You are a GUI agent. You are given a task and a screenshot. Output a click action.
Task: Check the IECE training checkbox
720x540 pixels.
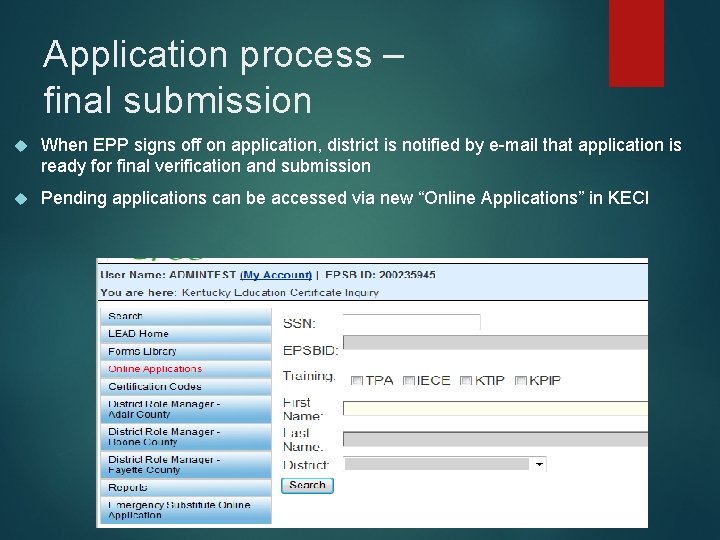[x=409, y=381]
